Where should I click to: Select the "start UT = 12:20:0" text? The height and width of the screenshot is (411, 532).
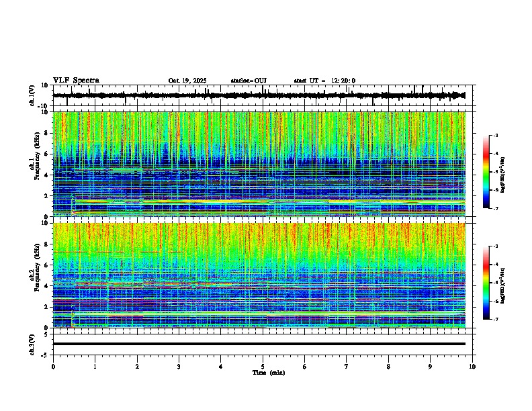(324, 81)
